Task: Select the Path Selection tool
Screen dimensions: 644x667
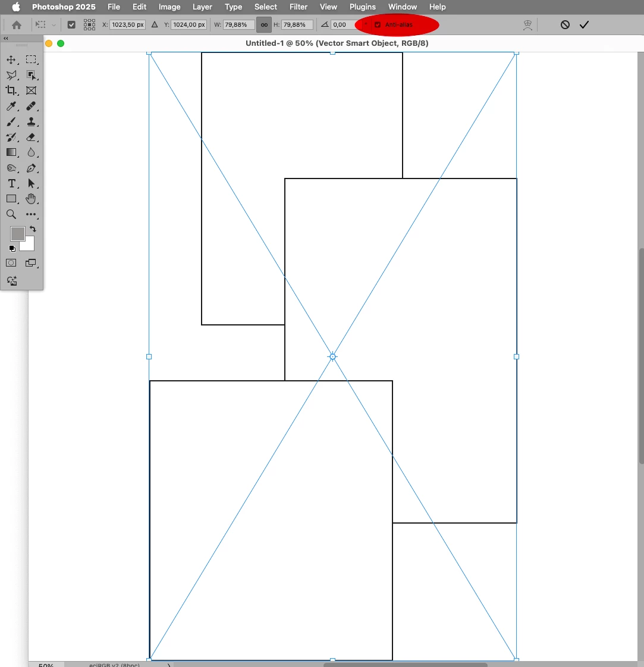Action: [x=31, y=183]
